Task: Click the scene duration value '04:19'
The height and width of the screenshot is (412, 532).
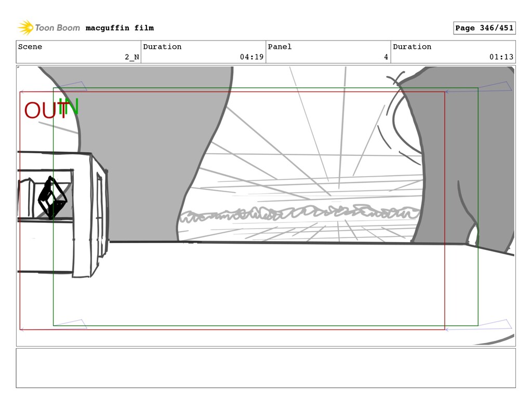Action: pos(251,57)
